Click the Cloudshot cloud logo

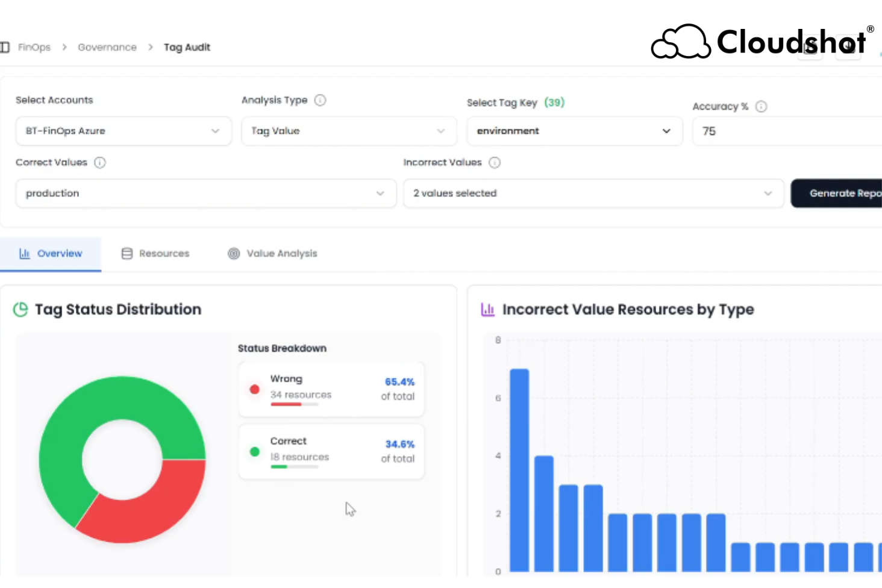[680, 42]
